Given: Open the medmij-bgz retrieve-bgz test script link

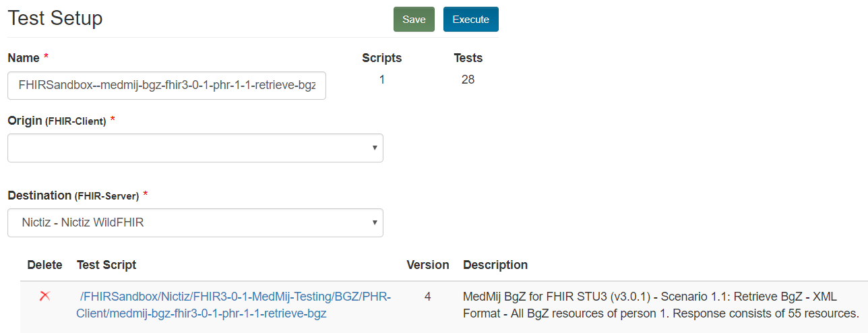Looking at the screenshot, I should tap(235, 305).
